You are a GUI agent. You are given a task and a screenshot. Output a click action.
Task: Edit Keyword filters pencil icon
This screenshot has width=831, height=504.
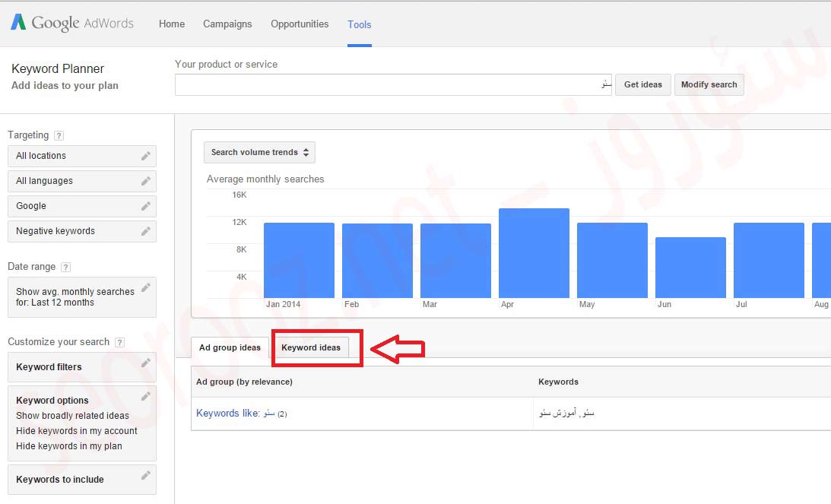coord(146,363)
